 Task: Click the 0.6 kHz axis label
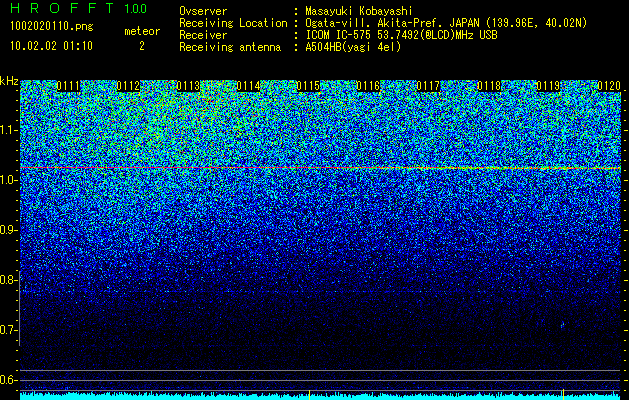click(x=8, y=380)
